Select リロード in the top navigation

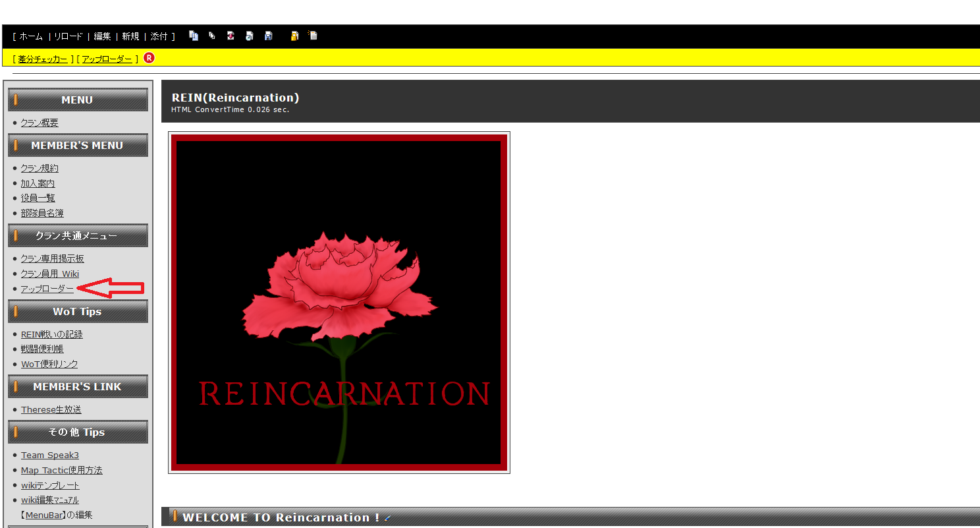68,37
